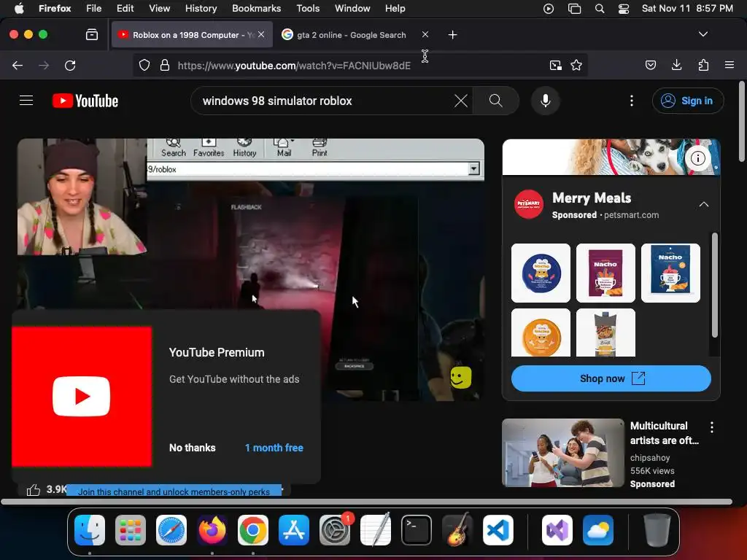Open YouTube settings three-dot menu

(x=632, y=101)
